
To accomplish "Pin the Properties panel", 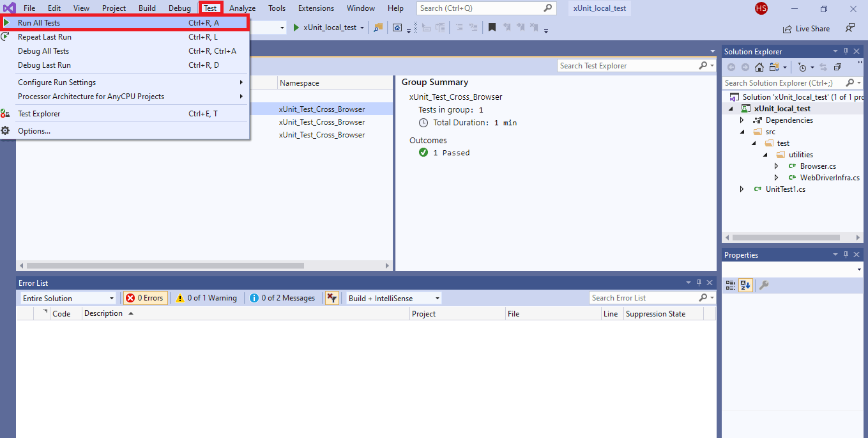I will [x=846, y=254].
